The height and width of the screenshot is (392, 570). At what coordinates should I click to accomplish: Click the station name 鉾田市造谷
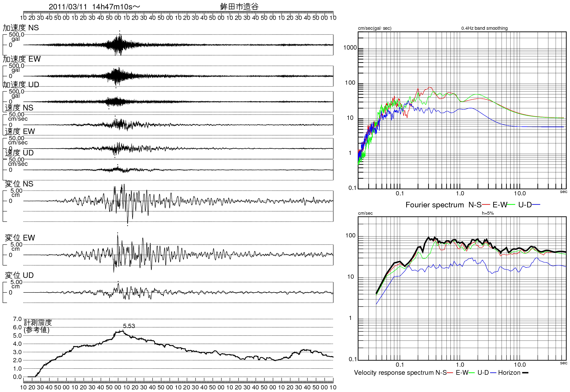(x=239, y=7)
